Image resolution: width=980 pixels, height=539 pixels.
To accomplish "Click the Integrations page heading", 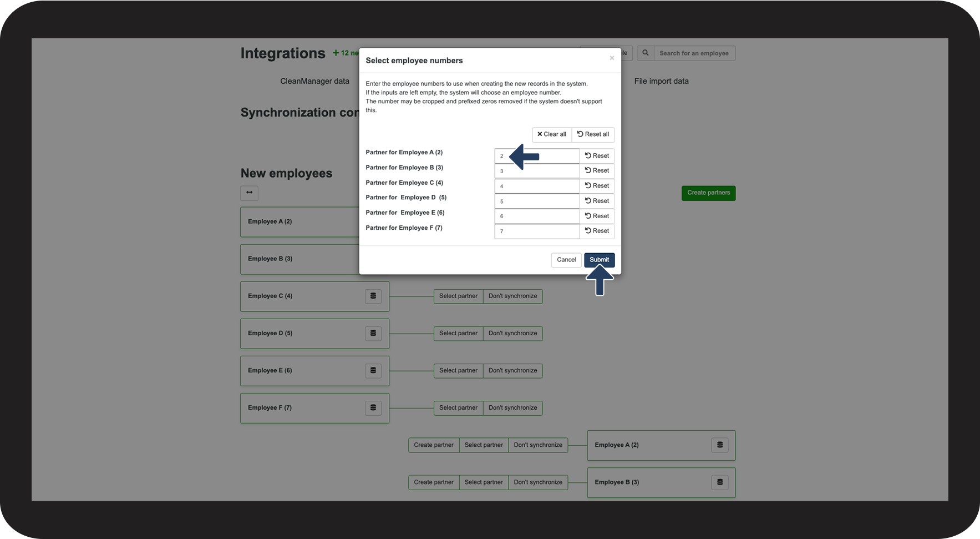I will pyautogui.click(x=283, y=53).
